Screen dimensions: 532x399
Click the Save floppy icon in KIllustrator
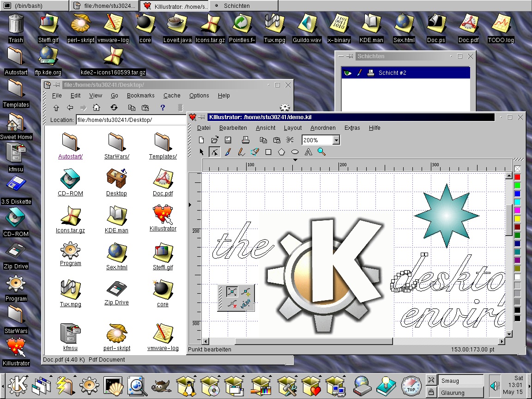pos(228,140)
